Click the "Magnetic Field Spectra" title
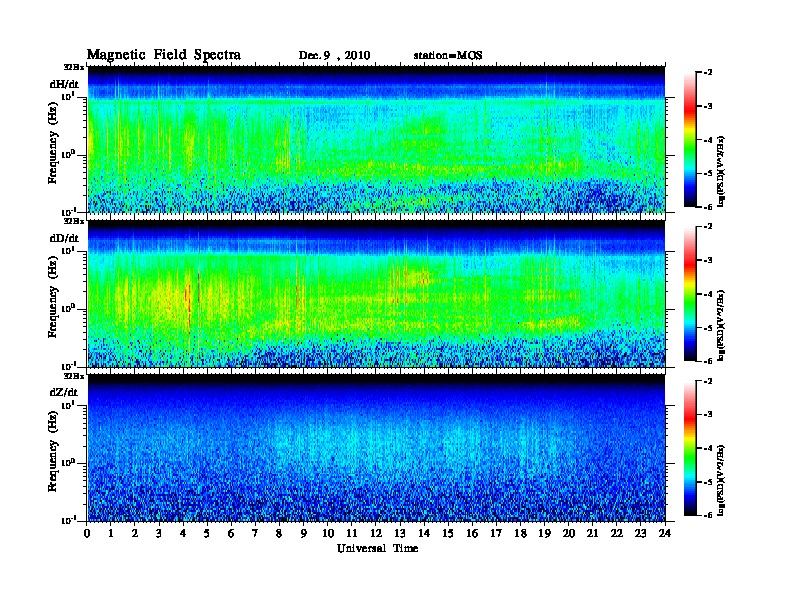The height and width of the screenshot is (612, 792). 164,55
